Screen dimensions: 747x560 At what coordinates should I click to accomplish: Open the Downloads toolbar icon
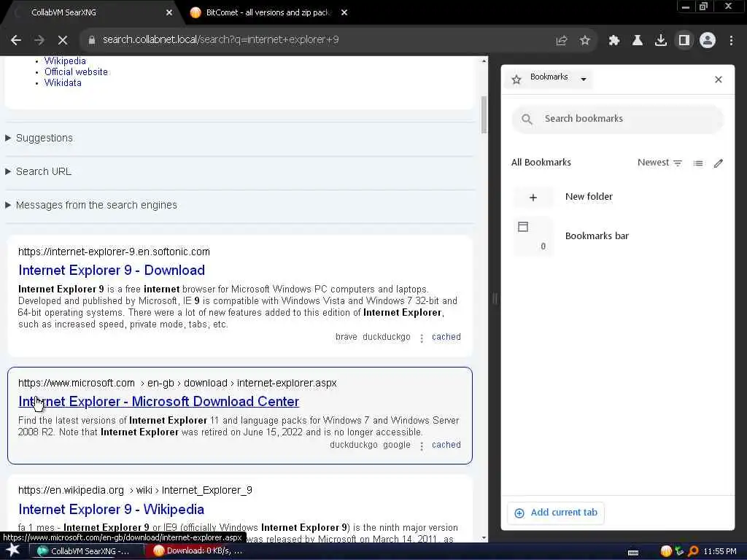click(661, 41)
